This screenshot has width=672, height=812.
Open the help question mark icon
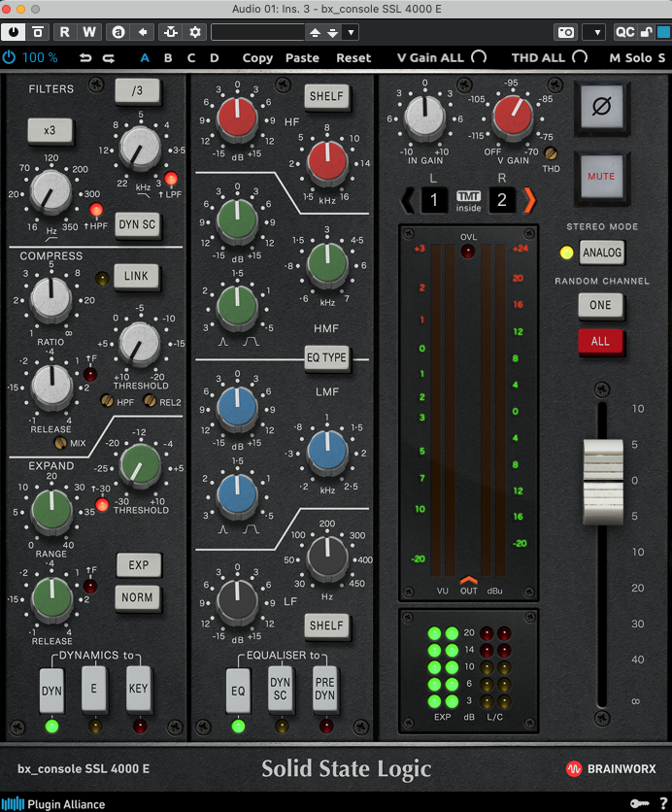point(663,803)
